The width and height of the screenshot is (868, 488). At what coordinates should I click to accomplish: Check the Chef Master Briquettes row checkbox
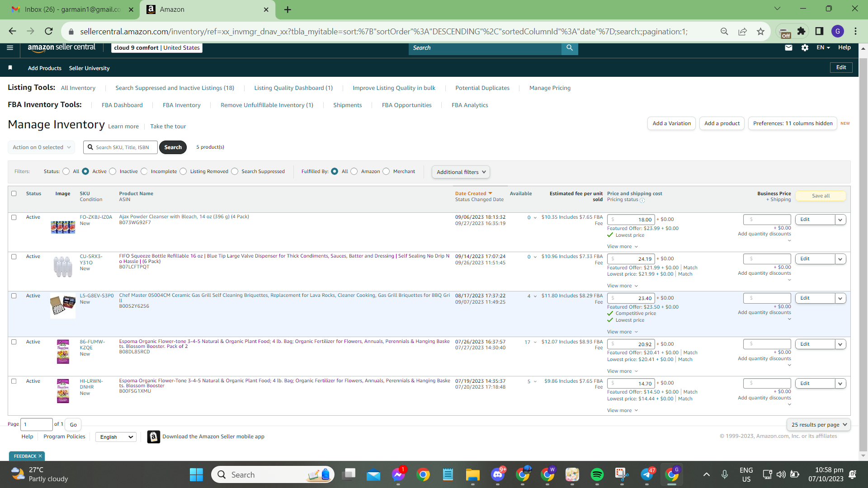(14, 296)
